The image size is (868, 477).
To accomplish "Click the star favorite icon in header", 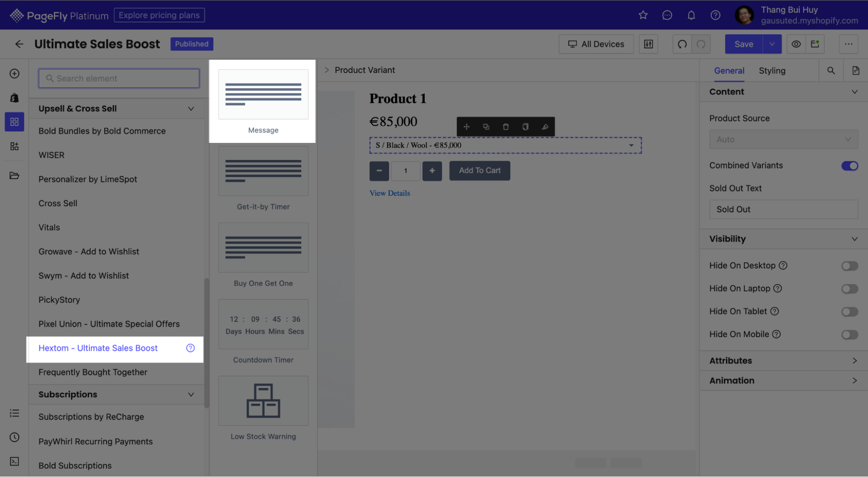I will (643, 15).
